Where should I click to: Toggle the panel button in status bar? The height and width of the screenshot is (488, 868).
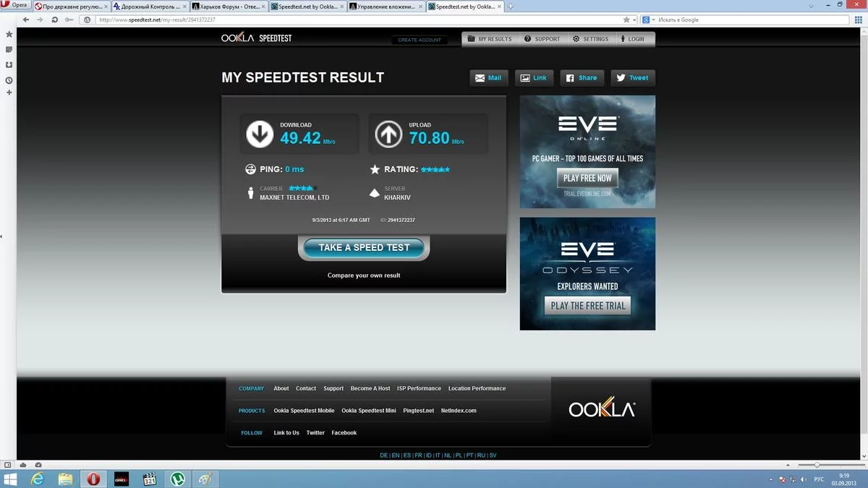(7, 465)
